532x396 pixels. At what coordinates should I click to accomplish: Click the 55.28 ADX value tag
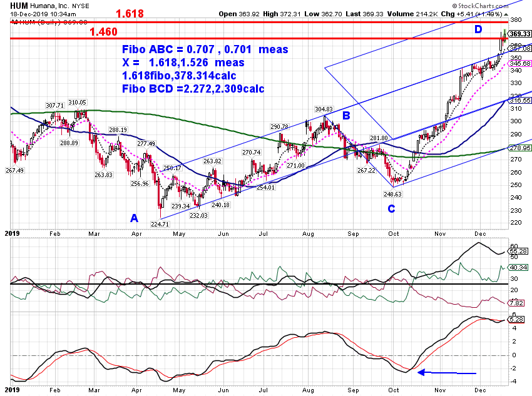519,251
